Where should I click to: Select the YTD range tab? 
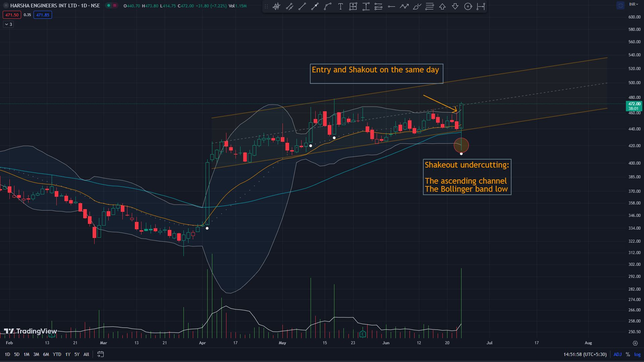pos(57,354)
